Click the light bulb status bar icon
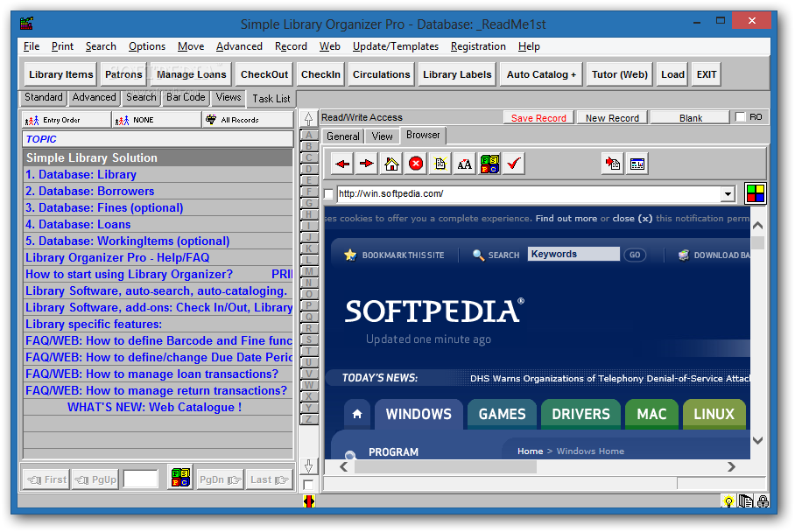 coord(728,501)
